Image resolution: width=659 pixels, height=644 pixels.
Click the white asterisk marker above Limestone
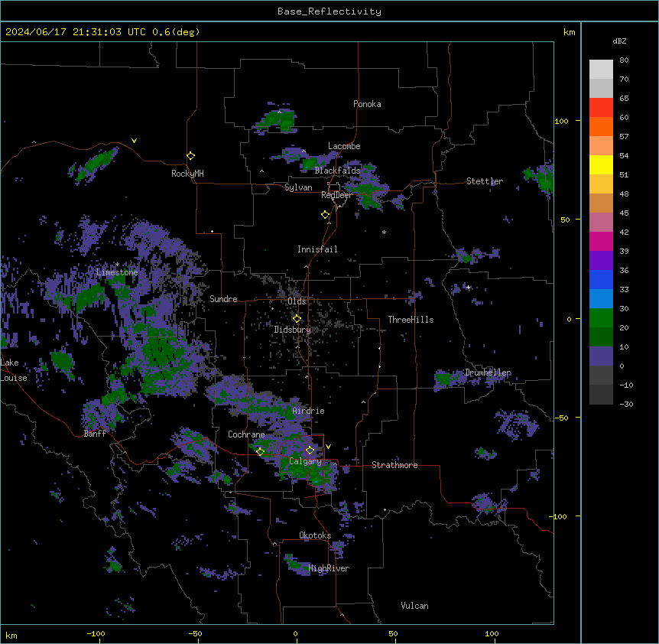[x=117, y=265]
